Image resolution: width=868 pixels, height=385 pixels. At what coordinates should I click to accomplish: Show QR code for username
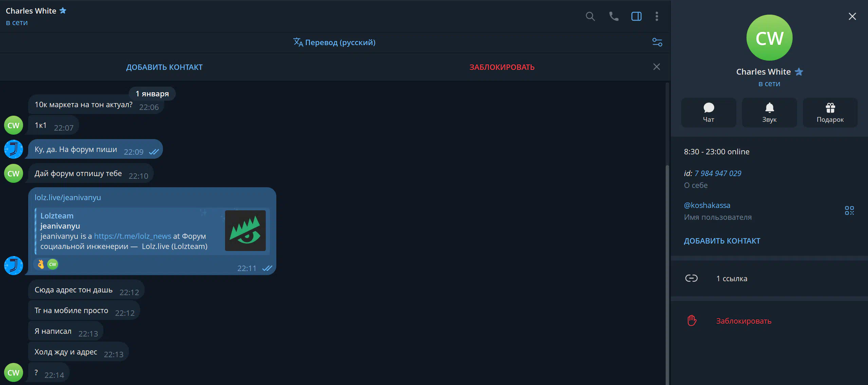click(x=849, y=210)
